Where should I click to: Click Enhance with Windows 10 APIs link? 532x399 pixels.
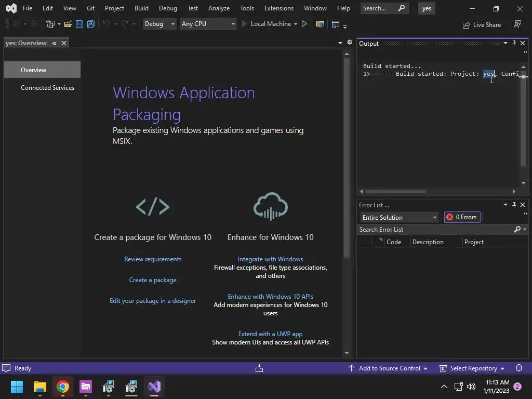(270, 296)
